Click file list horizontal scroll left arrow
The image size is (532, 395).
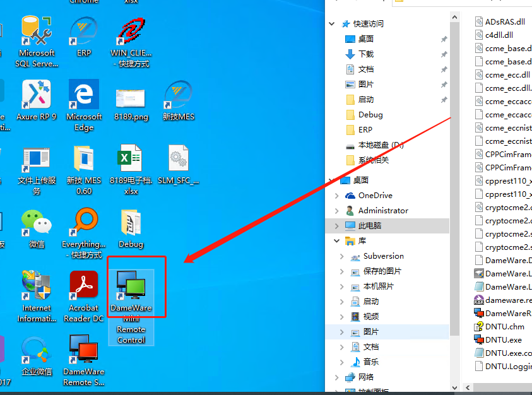click(x=468, y=387)
